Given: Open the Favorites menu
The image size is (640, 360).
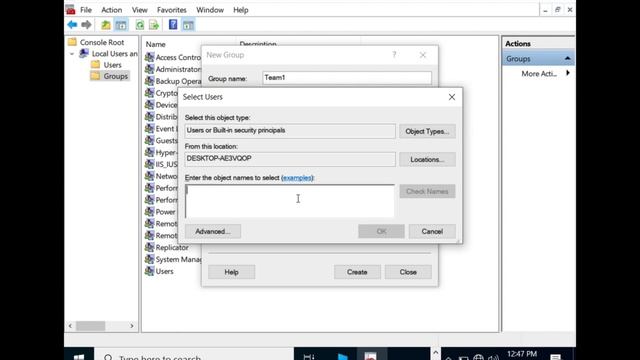Looking at the screenshot, I should click(171, 10).
